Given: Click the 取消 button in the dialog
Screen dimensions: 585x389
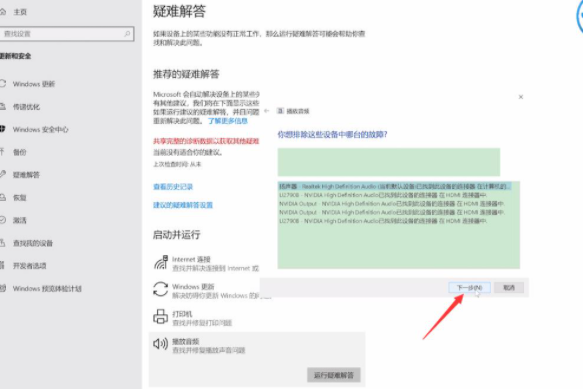Looking at the screenshot, I should tap(509, 288).
